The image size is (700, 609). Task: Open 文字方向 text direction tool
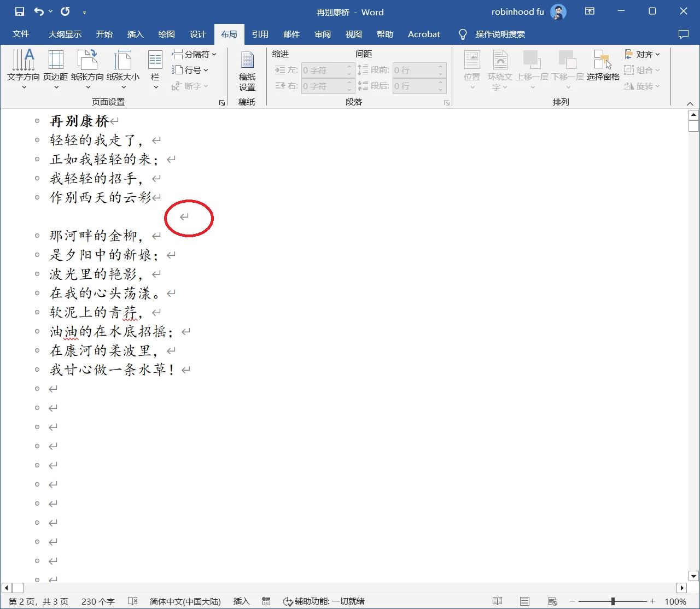pos(24,69)
